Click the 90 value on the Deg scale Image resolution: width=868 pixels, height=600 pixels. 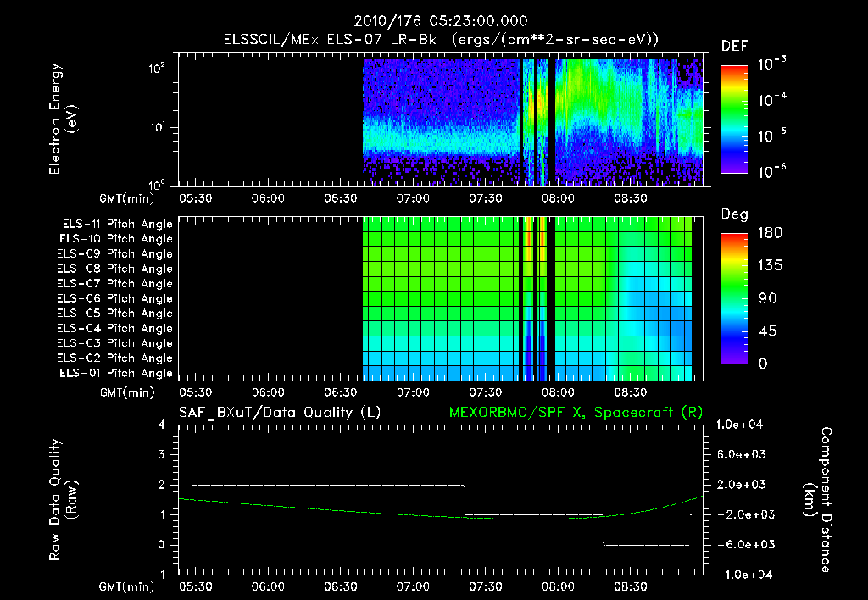[x=767, y=299]
